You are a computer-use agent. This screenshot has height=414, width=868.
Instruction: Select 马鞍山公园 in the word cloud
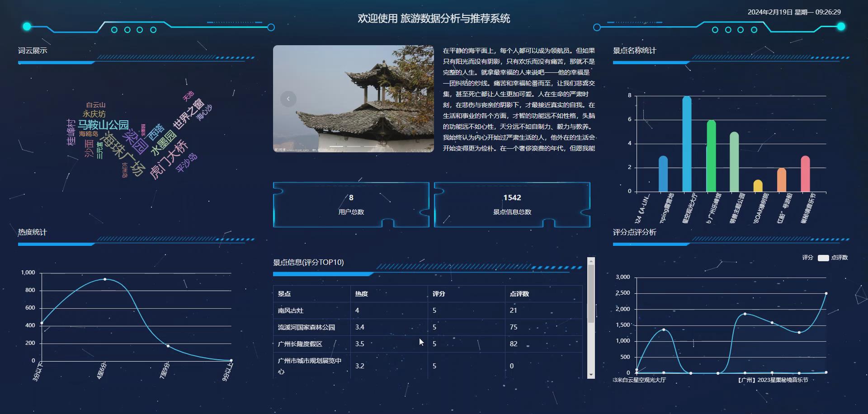(x=104, y=125)
